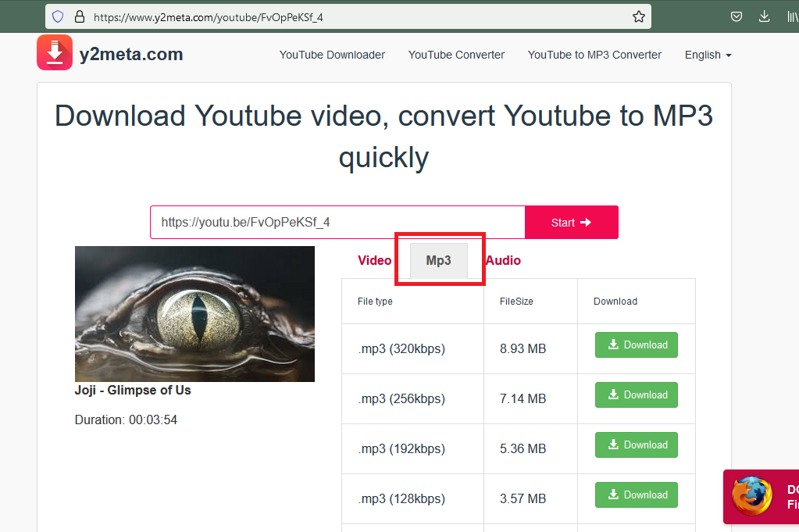Open the Pocket save icon

pos(737,16)
